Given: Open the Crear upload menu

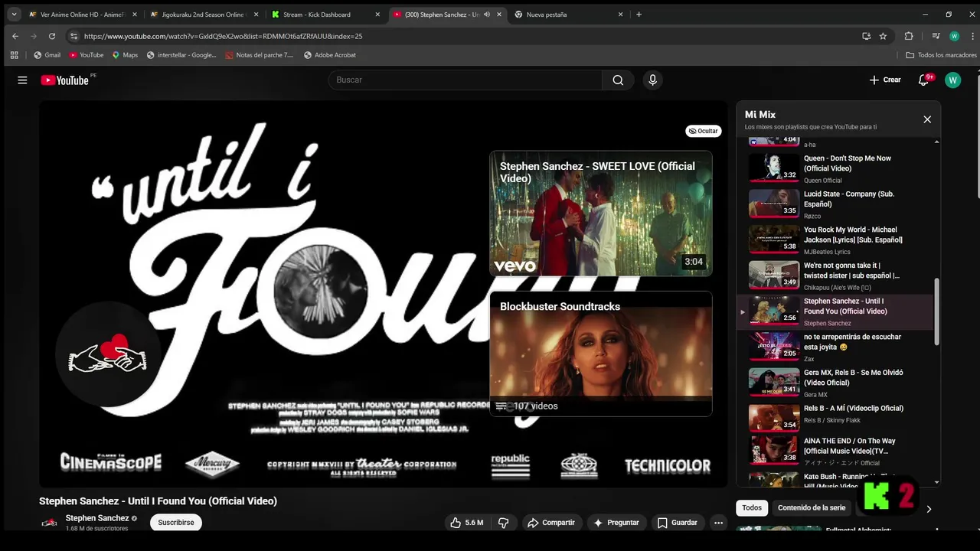Looking at the screenshot, I should 885,80.
